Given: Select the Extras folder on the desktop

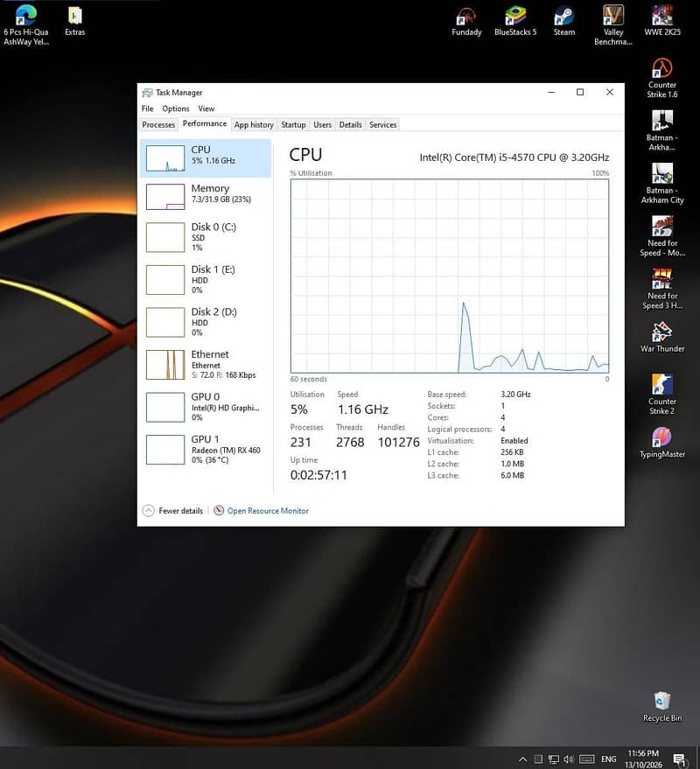Looking at the screenshot, I should [x=75, y=21].
